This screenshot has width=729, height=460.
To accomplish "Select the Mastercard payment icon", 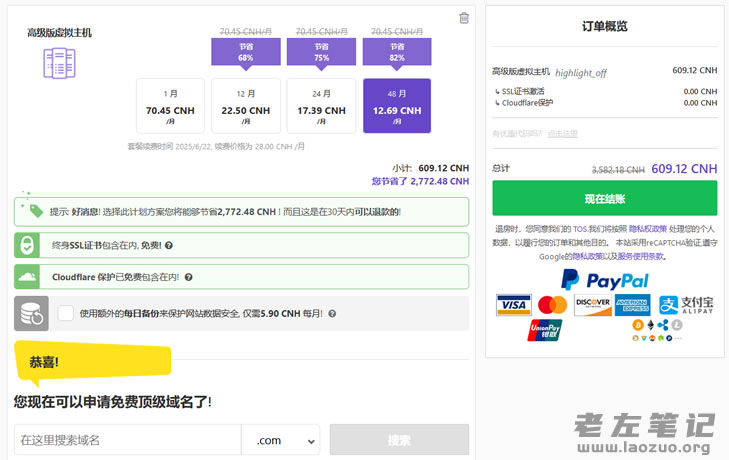I will tap(552, 305).
